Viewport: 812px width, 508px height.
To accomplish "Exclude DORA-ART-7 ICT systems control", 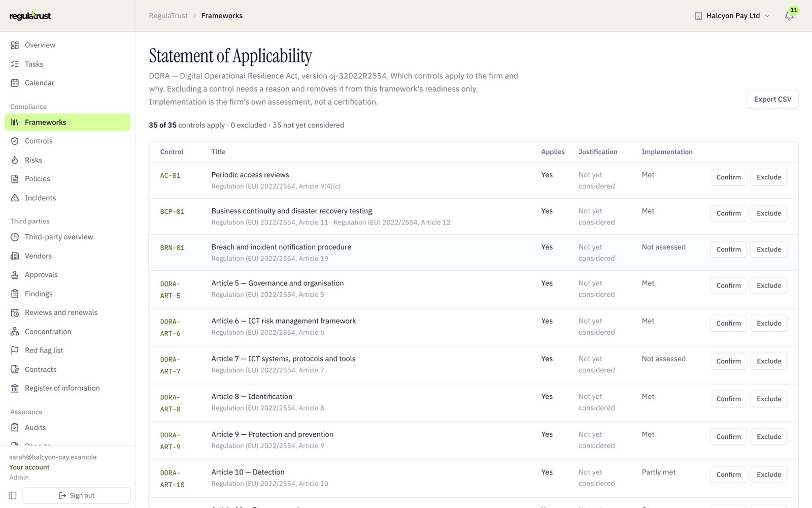I will point(769,361).
